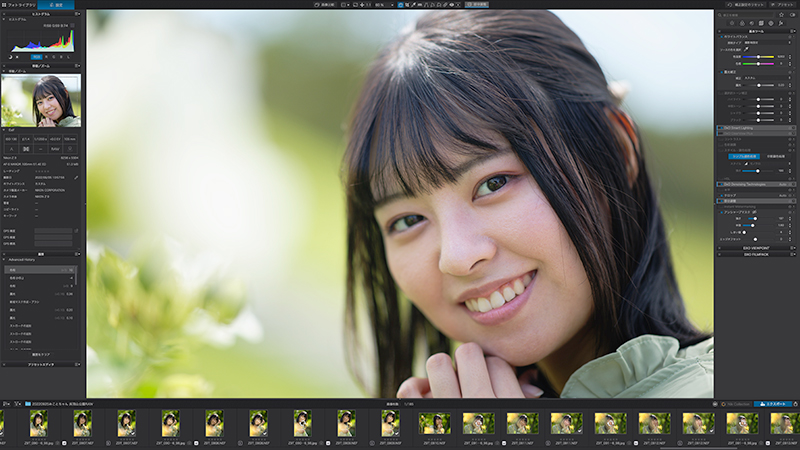The height and width of the screenshot is (450, 800).
Task: Select the crop tool in top toolbar
Action: tap(408, 5)
